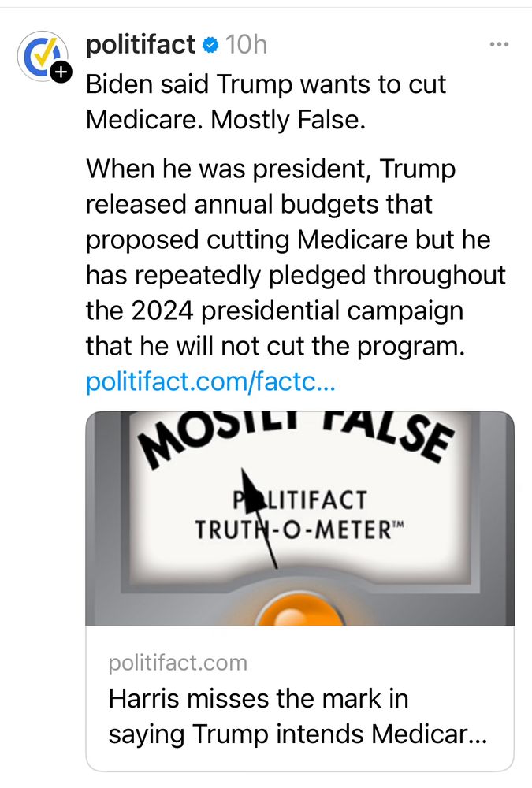
Task: Click the "When he was president" paragraph
Action: click(270, 169)
